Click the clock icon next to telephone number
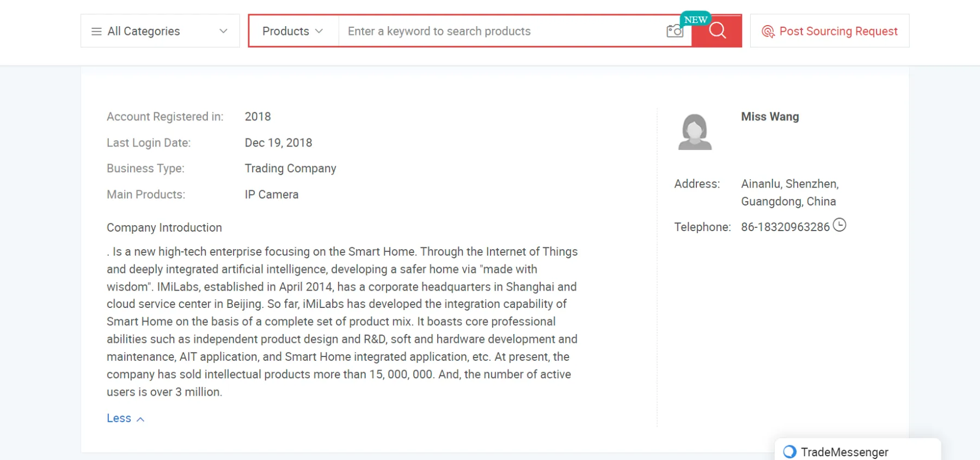This screenshot has height=460, width=980. point(840,225)
